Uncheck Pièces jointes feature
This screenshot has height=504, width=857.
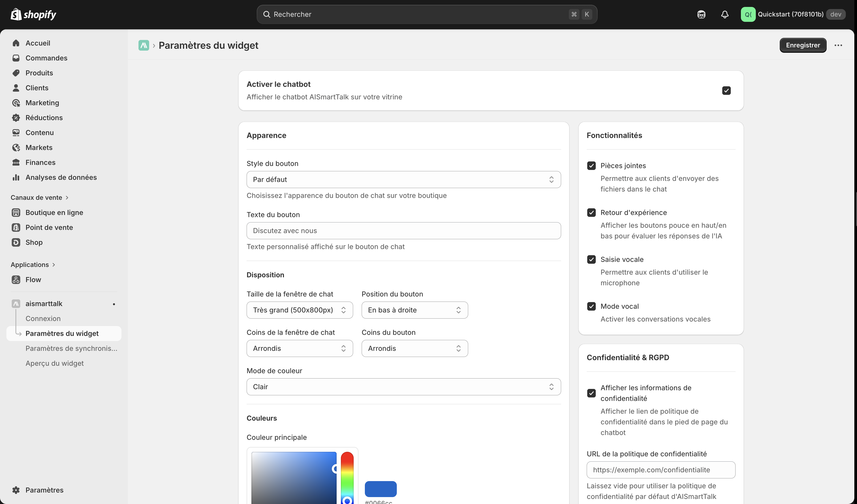click(x=591, y=166)
